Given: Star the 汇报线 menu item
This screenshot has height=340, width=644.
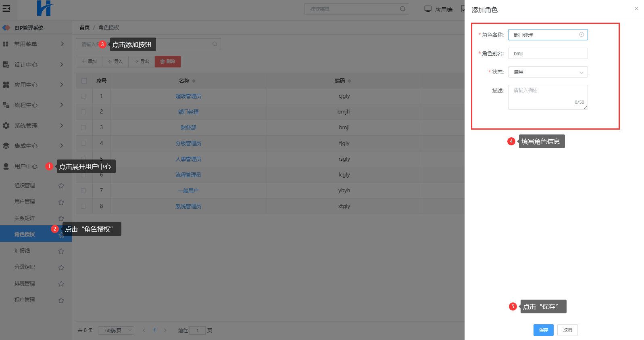Looking at the screenshot, I should click(x=61, y=251).
